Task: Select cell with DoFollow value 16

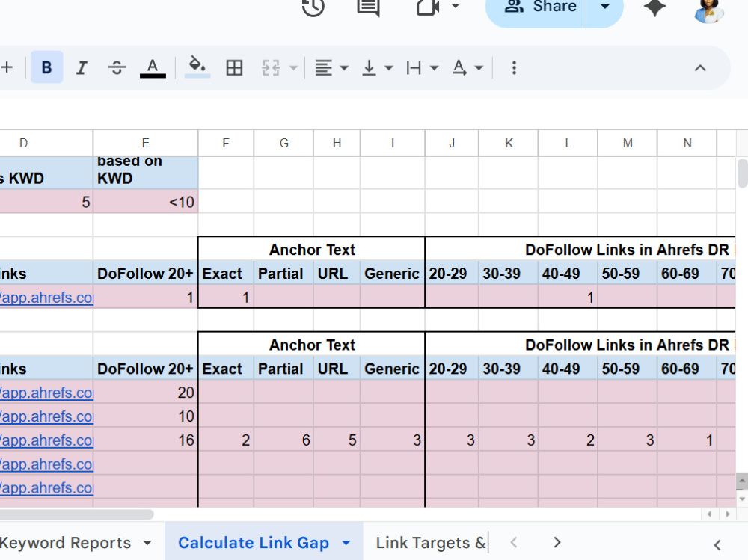Action: pyautogui.click(x=146, y=440)
